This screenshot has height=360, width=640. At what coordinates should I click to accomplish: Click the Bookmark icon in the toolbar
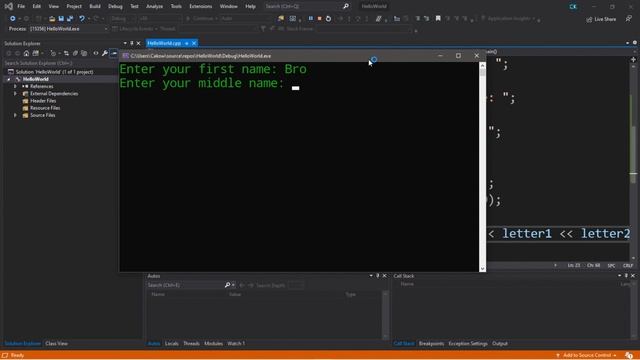(x=438, y=18)
